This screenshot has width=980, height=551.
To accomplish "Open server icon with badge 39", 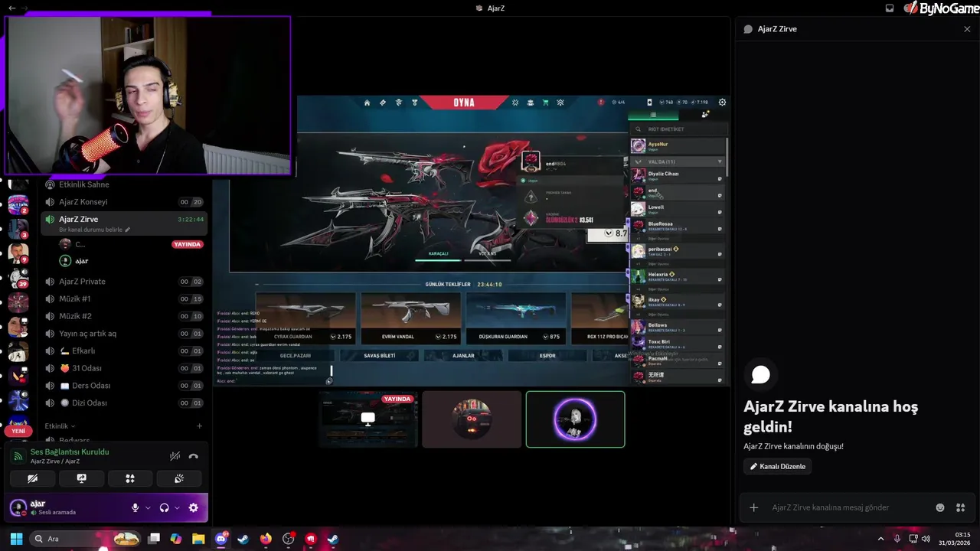I will [x=18, y=277].
